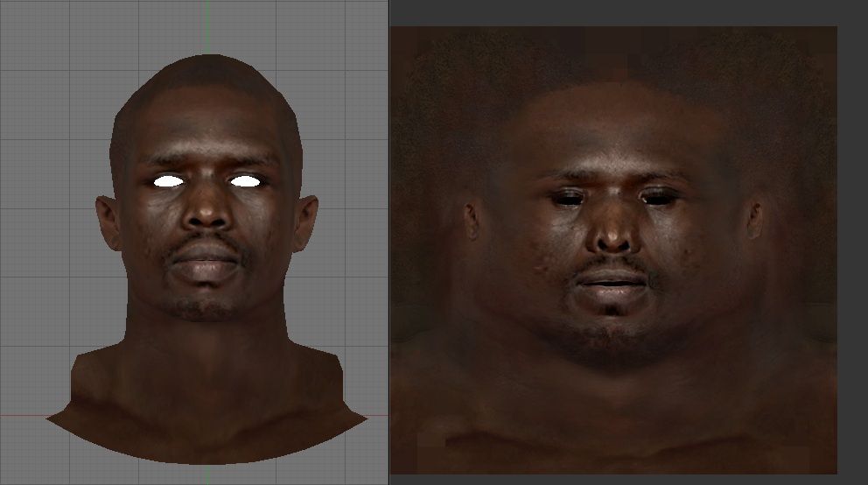Click the green vertical axis line

click(207, 26)
